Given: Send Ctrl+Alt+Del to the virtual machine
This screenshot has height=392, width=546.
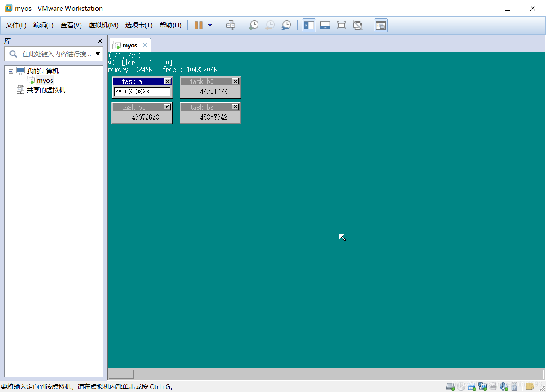Looking at the screenshot, I should pyautogui.click(x=230, y=26).
